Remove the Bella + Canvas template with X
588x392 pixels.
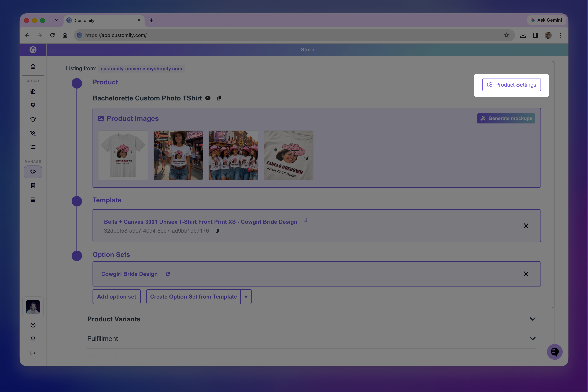526,226
